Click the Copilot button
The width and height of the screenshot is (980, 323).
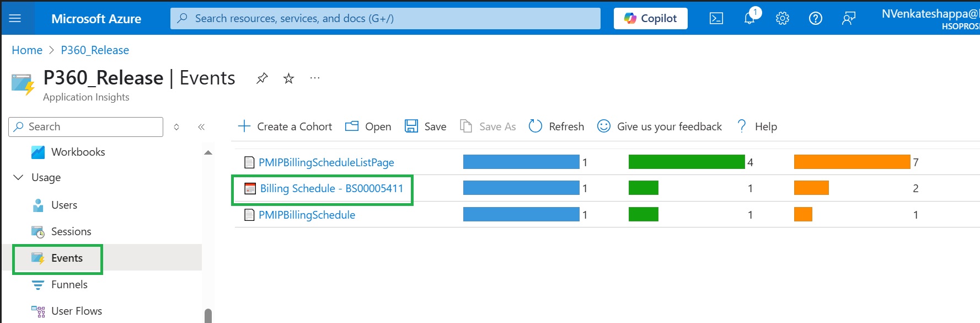(650, 18)
